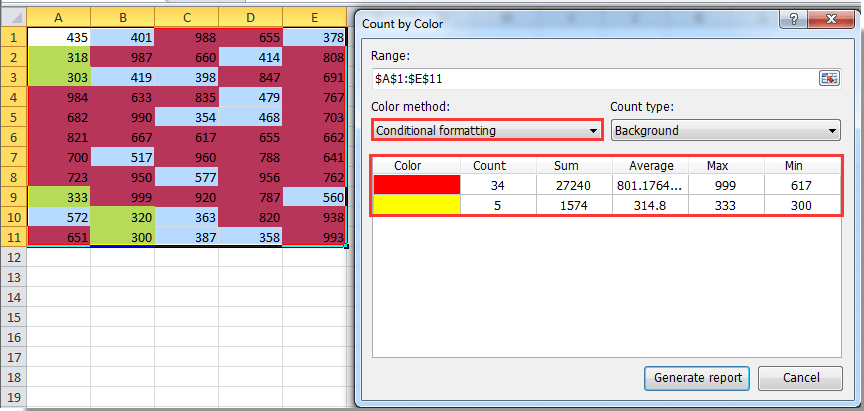Click the sum value 27240
This screenshot has height=411, width=864.
click(x=575, y=186)
